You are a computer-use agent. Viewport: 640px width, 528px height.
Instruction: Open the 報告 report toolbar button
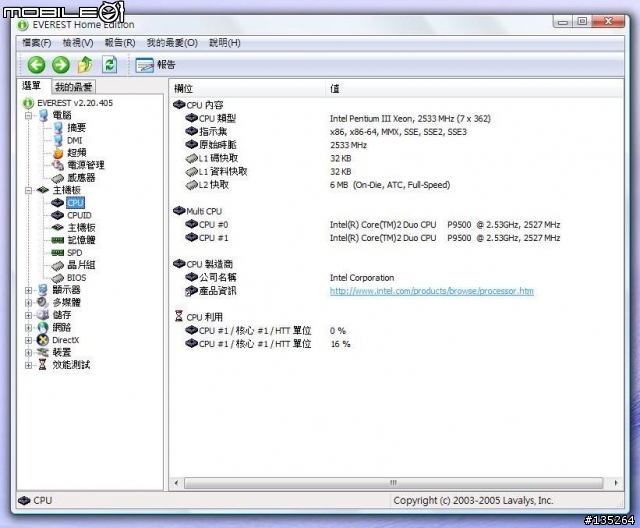156,65
